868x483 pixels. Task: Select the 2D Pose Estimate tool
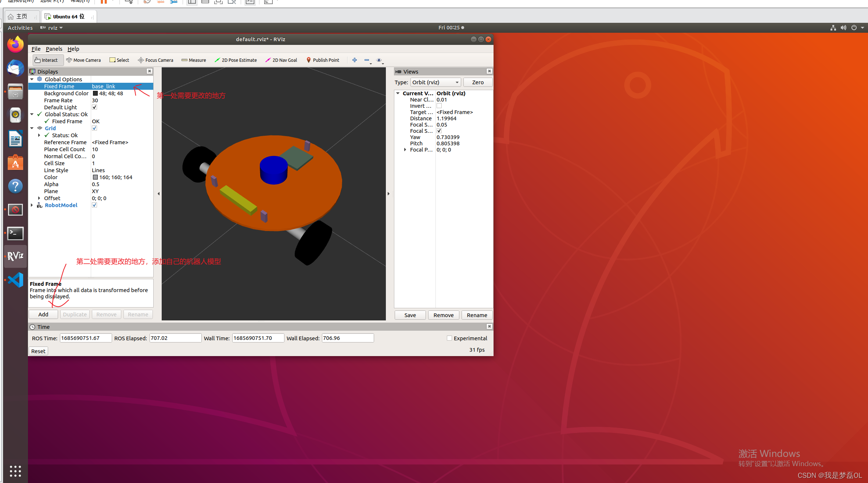pyautogui.click(x=236, y=60)
